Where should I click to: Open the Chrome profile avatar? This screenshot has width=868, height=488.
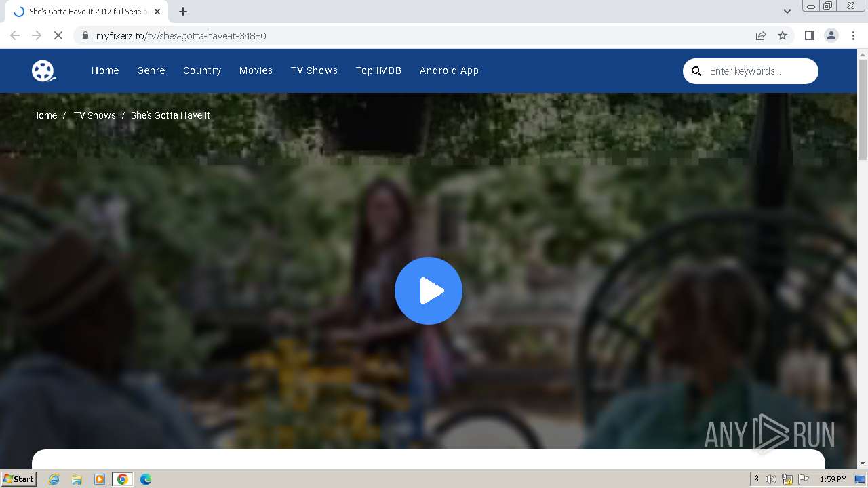[831, 35]
